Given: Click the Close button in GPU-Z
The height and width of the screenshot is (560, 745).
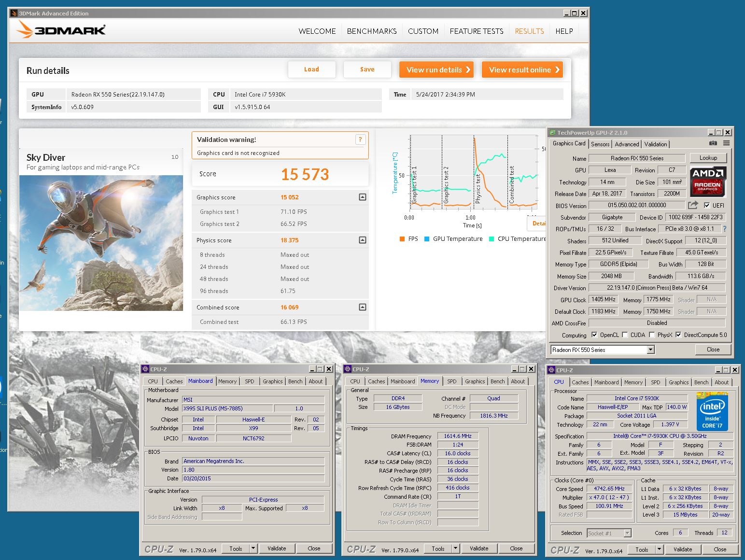Looking at the screenshot, I should point(713,350).
